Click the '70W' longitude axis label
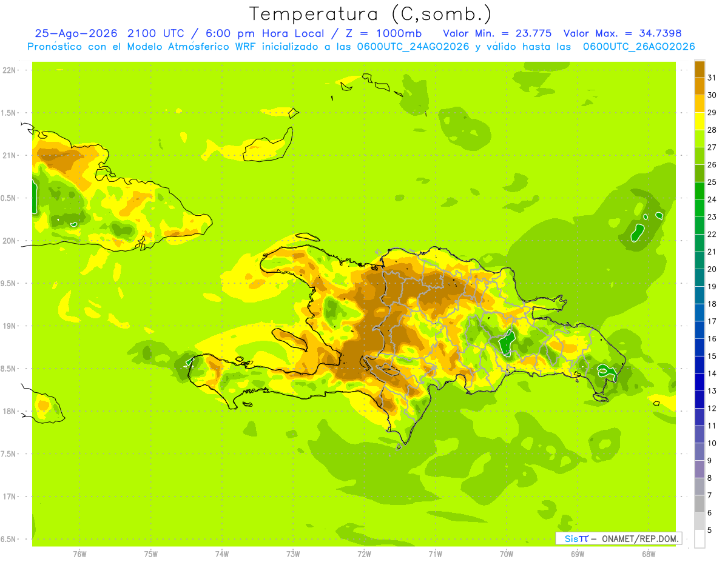The width and height of the screenshot is (728, 562). 507,554
